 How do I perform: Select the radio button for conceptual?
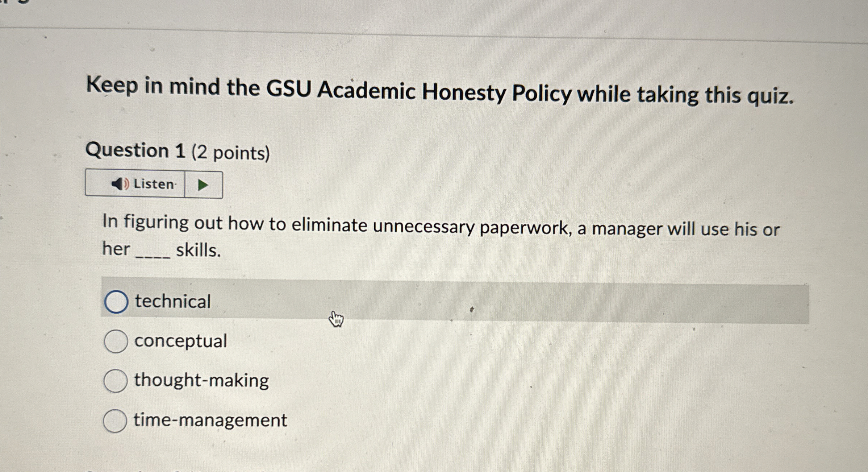click(116, 341)
